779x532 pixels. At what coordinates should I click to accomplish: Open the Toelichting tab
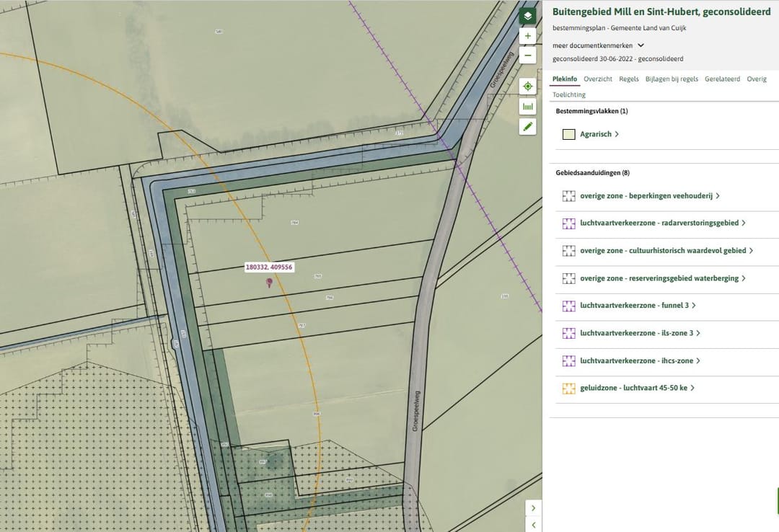point(569,94)
